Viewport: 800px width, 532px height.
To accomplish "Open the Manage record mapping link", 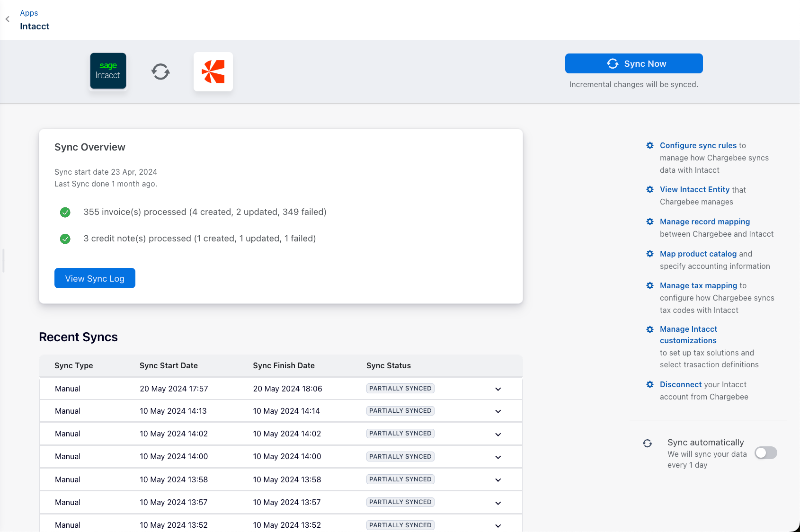I will point(704,222).
